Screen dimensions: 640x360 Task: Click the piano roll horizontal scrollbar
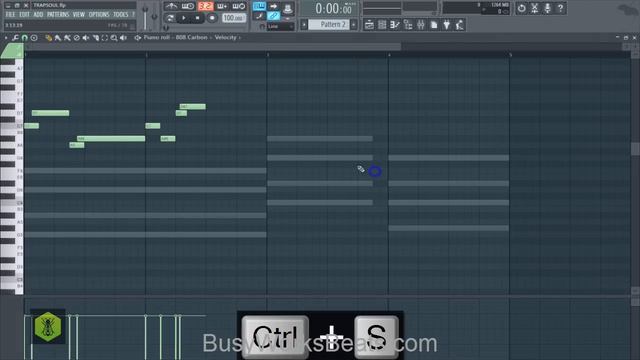click(212, 47)
